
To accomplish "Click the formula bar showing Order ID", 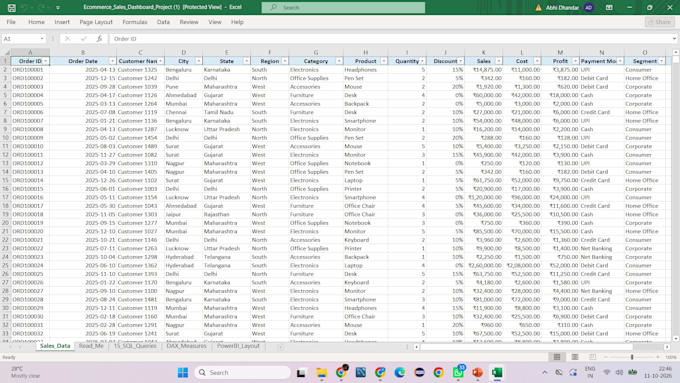I will (x=390, y=39).
